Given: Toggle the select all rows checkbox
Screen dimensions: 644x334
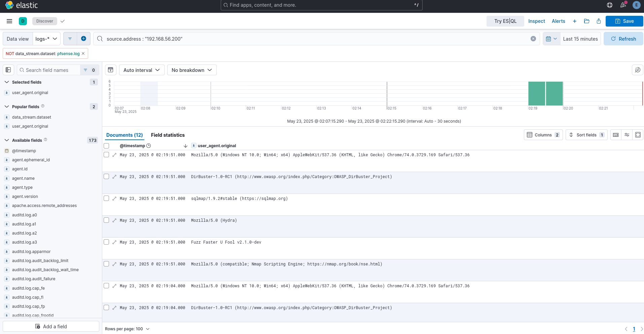Looking at the screenshot, I should (106, 146).
